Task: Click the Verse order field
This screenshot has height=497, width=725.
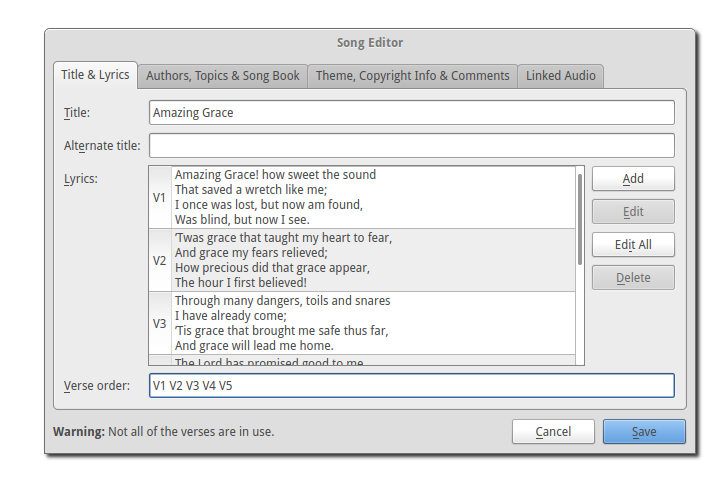Action: click(x=411, y=386)
